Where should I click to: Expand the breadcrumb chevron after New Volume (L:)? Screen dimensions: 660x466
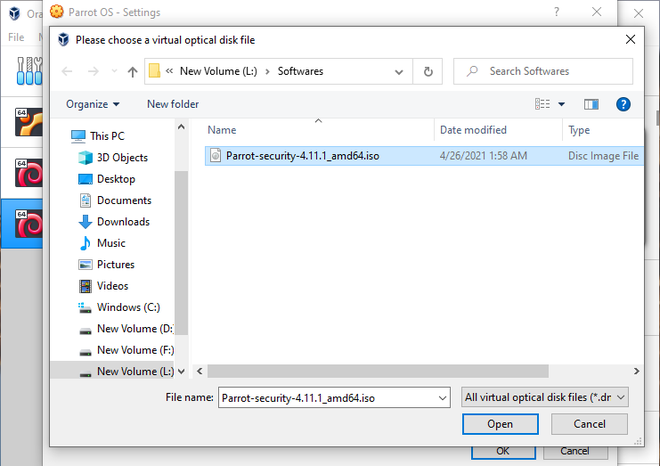click(267, 72)
